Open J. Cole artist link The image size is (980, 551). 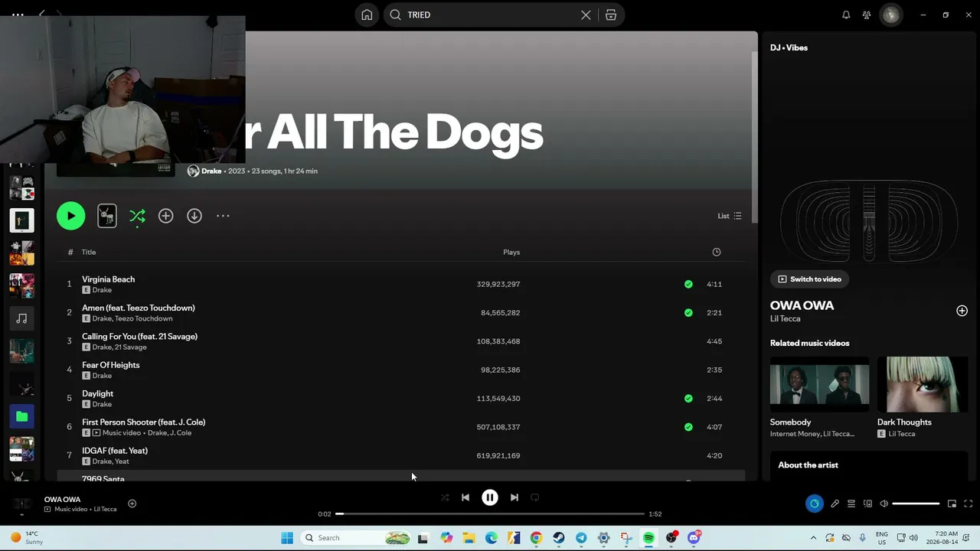click(x=181, y=433)
